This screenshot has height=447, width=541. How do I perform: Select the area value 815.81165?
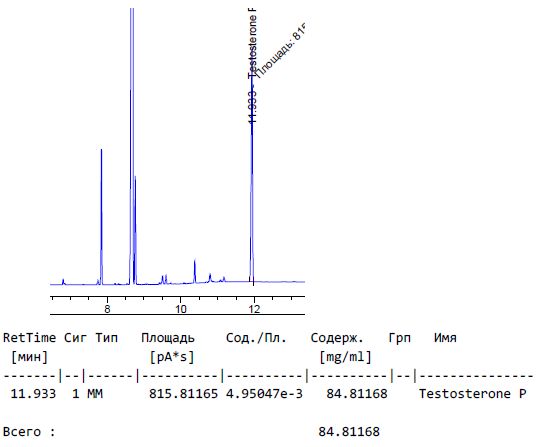pos(184,394)
